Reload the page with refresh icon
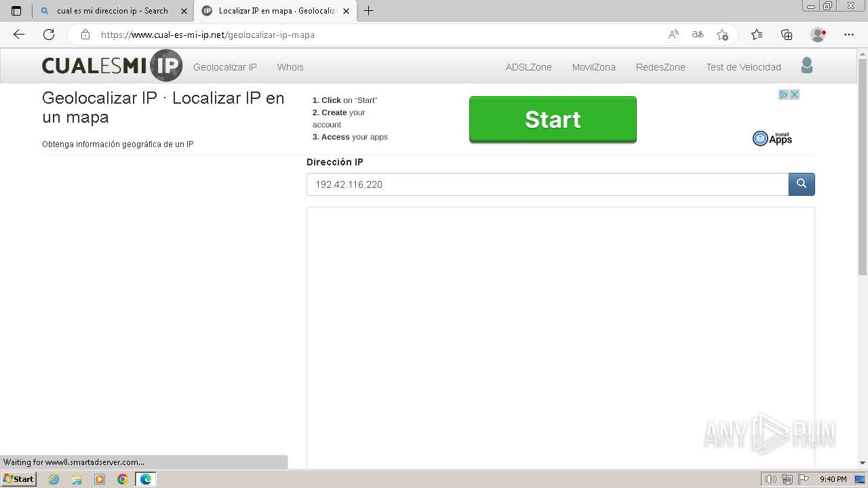Viewport: 868px width, 488px height. tap(49, 35)
